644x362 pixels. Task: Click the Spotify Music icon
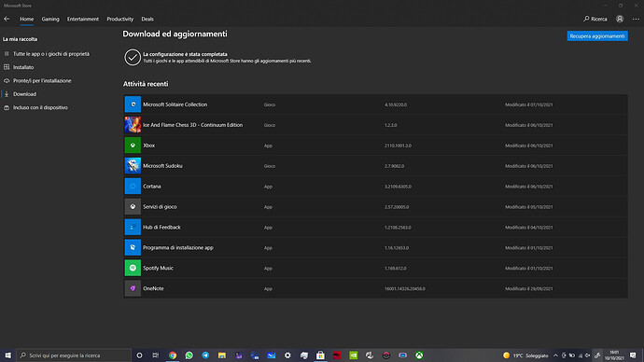click(133, 268)
